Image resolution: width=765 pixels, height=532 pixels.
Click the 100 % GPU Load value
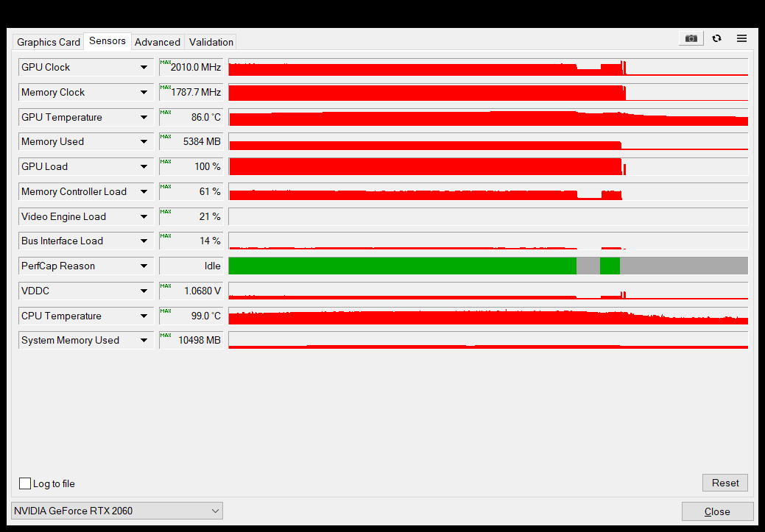(191, 166)
